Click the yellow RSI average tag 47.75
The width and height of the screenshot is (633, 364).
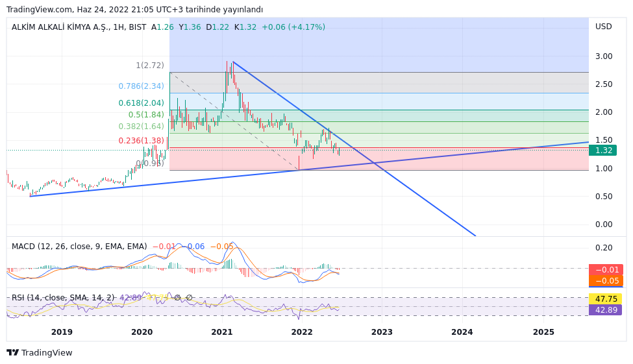606,299
